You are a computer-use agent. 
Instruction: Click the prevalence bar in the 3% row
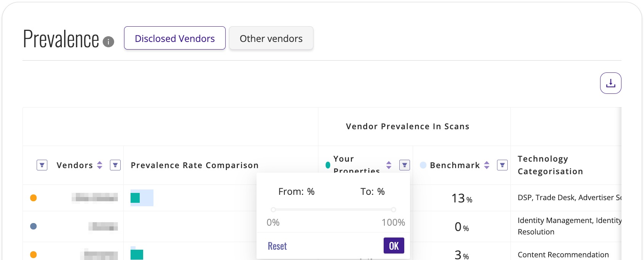(x=137, y=253)
